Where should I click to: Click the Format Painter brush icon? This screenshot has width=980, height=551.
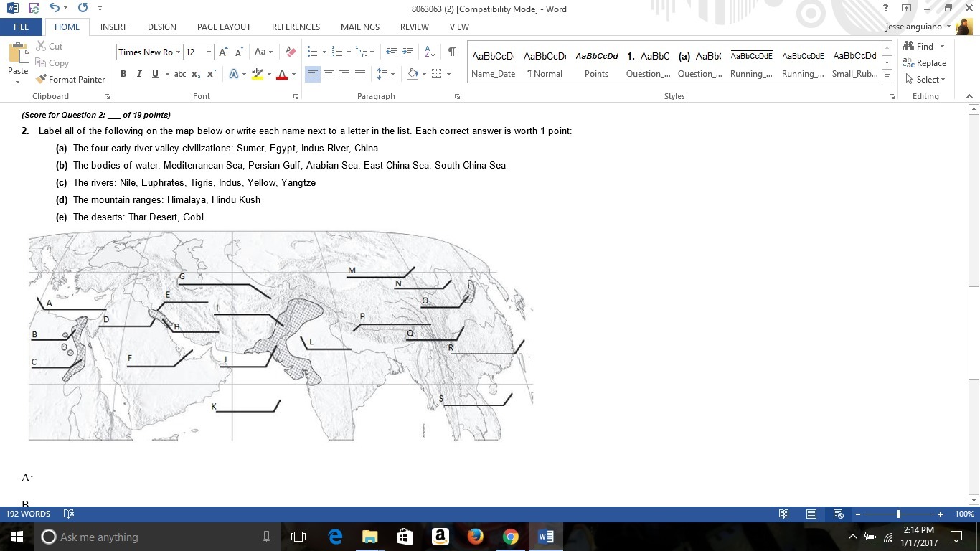[x=42, y=79]
